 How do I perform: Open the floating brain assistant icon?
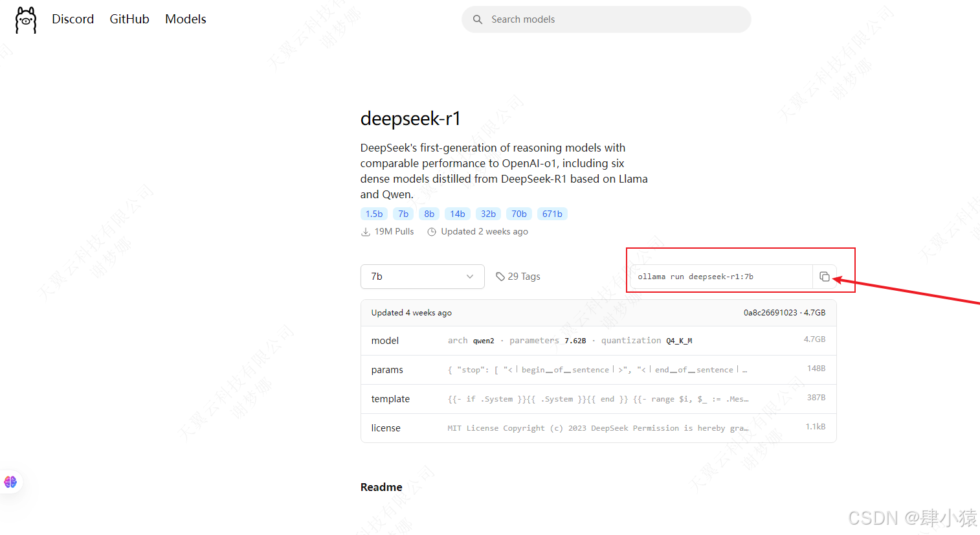click(x=10, y=482)
